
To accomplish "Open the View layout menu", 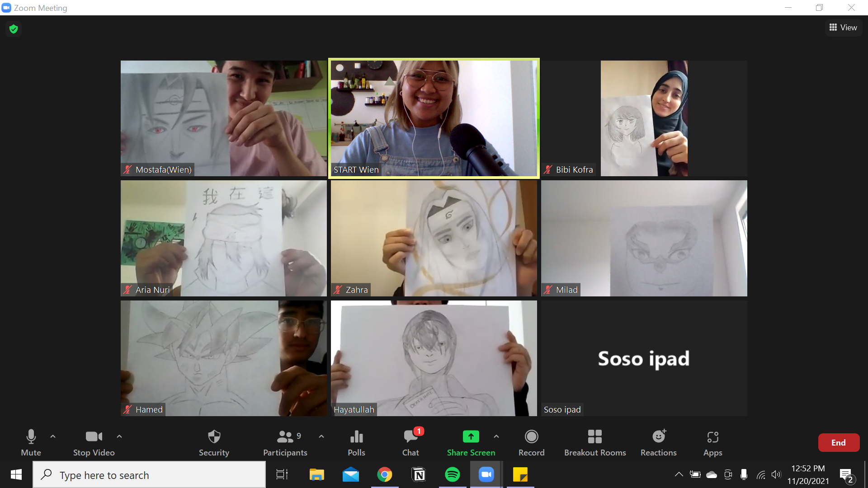I will pyautogui.click(x=843, y=28).
